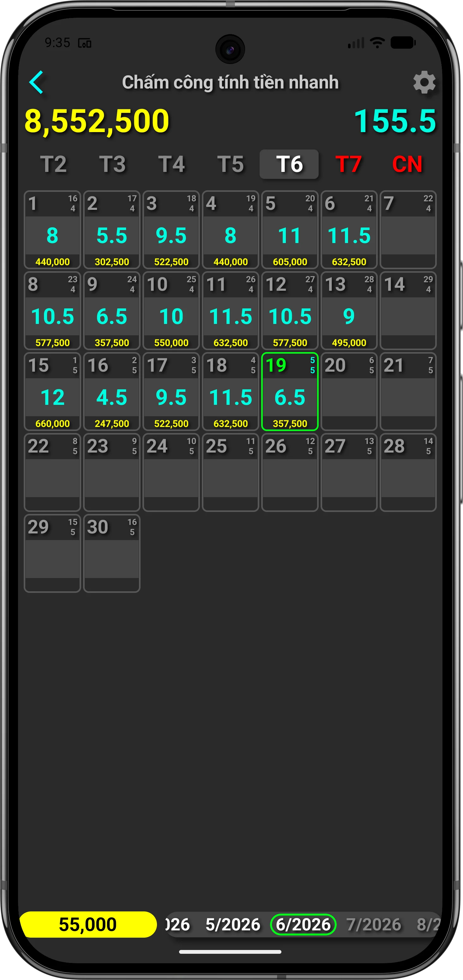Open empty day 30 cell
This screenshot has height=980, width=463.
pos(112,554)
